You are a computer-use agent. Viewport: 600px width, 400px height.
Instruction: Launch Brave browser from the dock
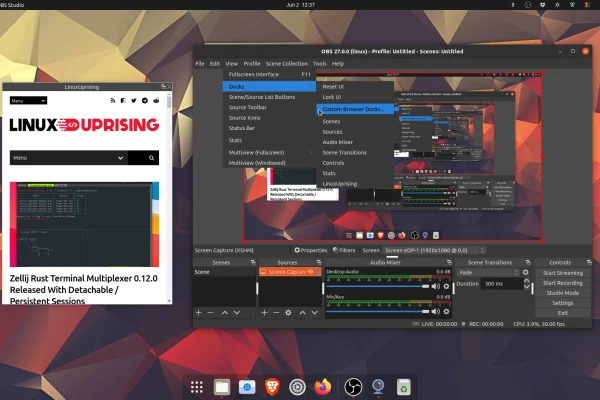point(272,387)
